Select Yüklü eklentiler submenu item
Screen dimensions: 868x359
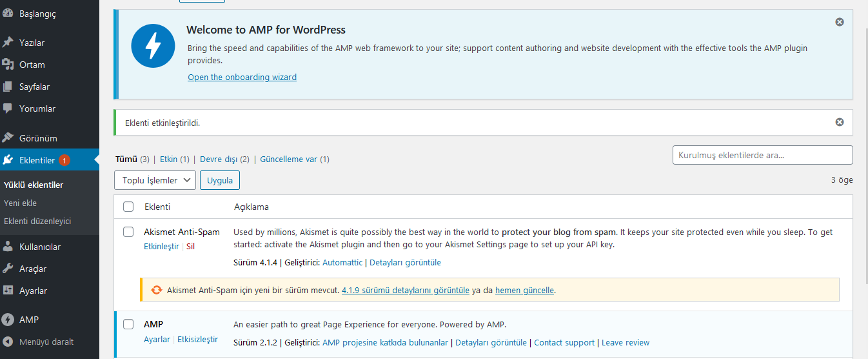(x=34, y=185)
